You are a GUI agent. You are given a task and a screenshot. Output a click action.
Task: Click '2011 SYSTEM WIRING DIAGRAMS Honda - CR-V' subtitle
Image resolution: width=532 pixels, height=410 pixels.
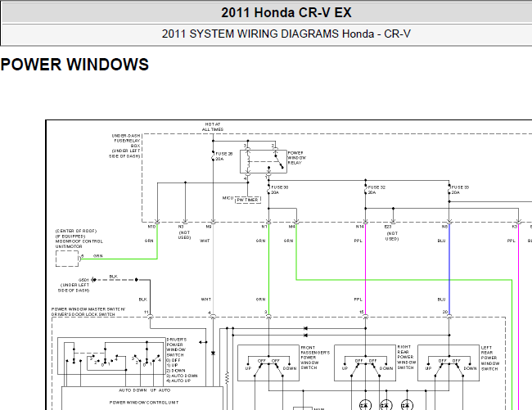[286, 34]
